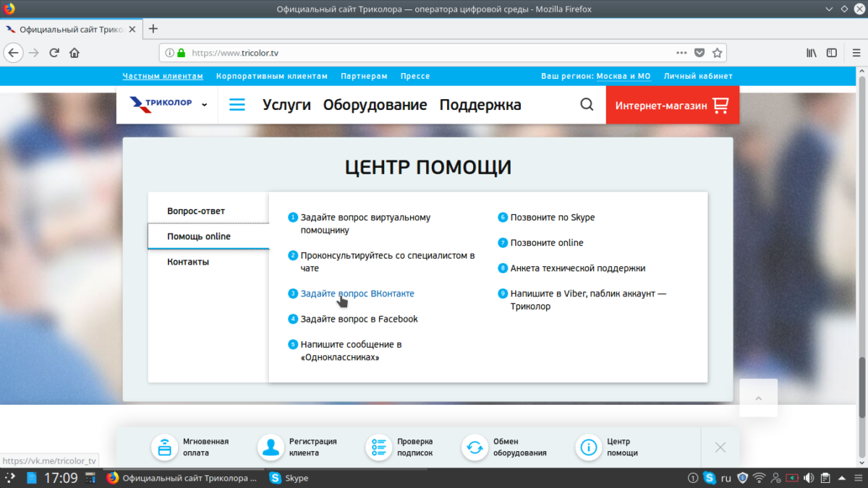Open the Проверка подписок checklist icon
The height and width of the screenshot is (488, 868).
(x=378, y=448)
